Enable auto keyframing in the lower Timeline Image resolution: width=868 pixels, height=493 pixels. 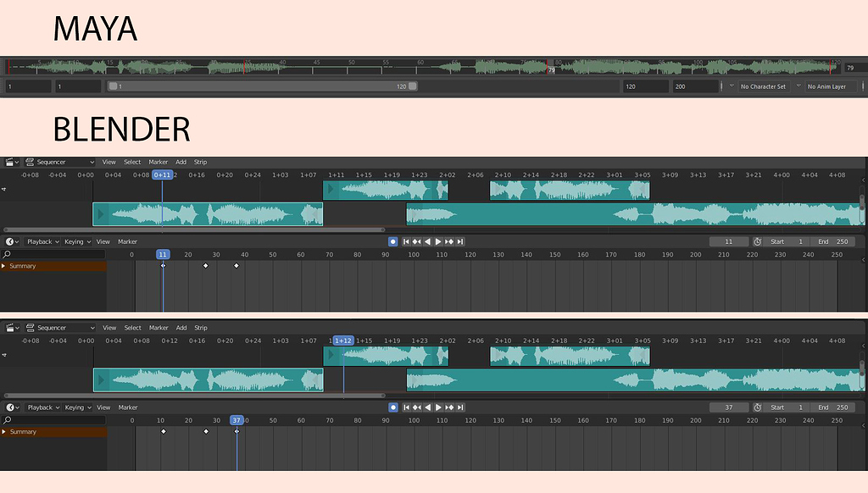392,407
